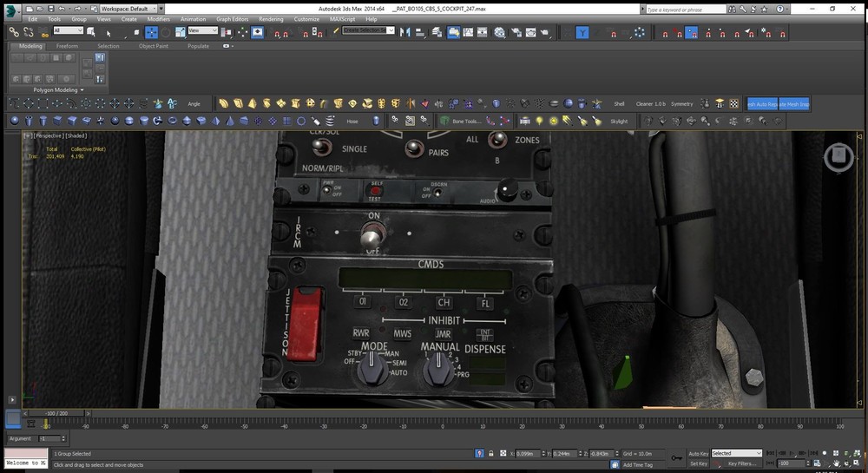Click the ViewCube in the viewport corner

pyautogui.click(x=838, y=156)
